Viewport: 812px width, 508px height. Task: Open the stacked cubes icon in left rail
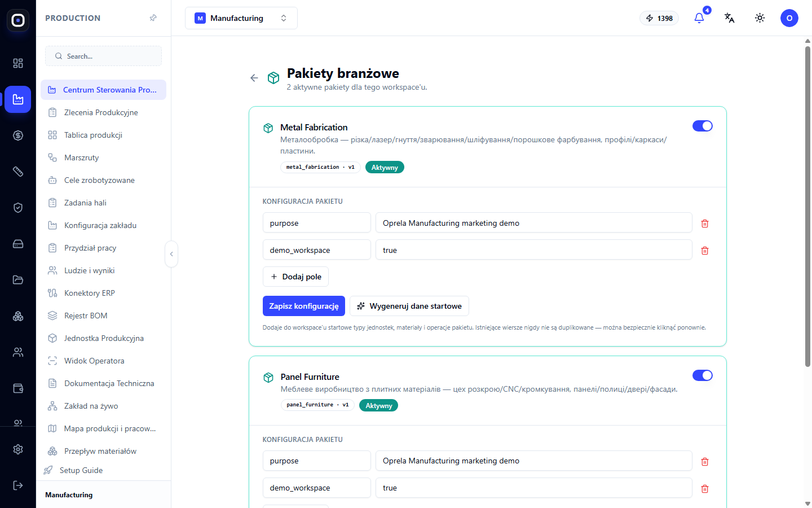(18, 316)
